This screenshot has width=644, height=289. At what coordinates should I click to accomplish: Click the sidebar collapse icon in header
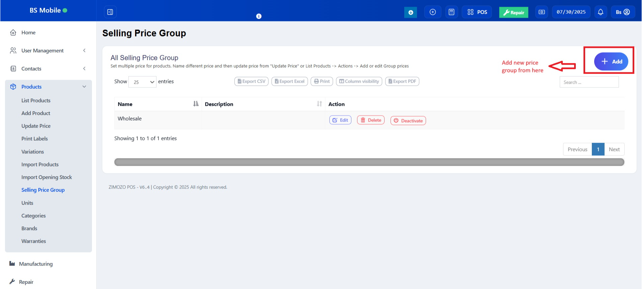pyautogui.click(x=110, y=12)
